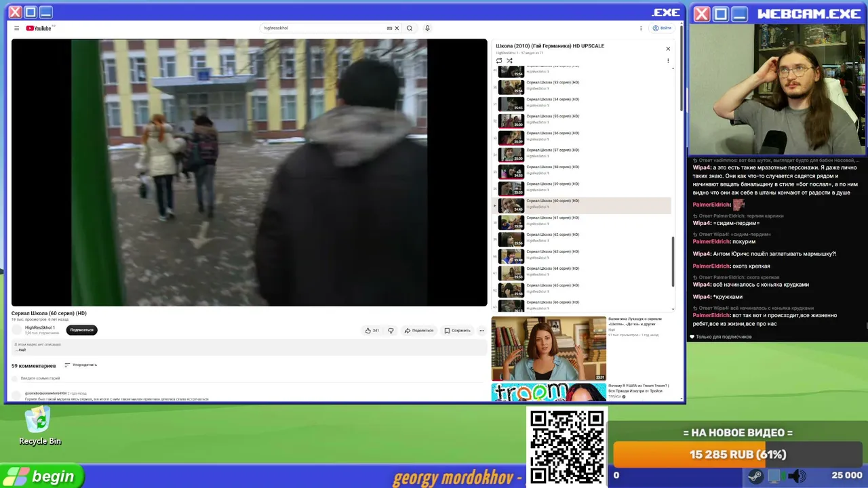Select current Сериал Школа (60 серия) entry
This screenshot has width=868, height=488.
tap(582, 205)
